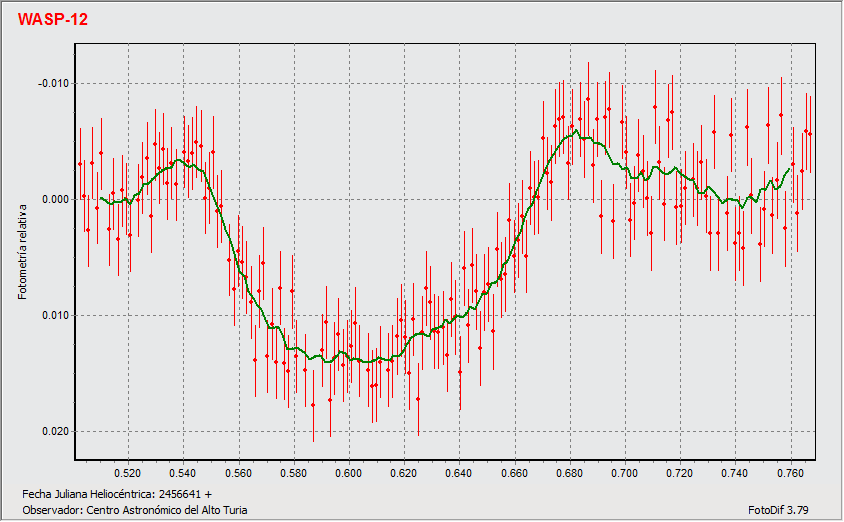Select the 0.600 x-axis tick label

click(348, 472)
